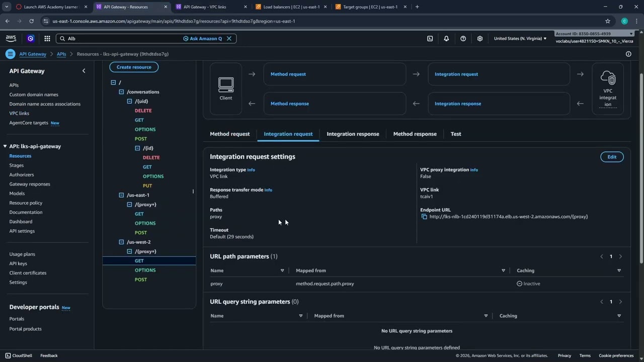Reload the browser page

point(31,21)
